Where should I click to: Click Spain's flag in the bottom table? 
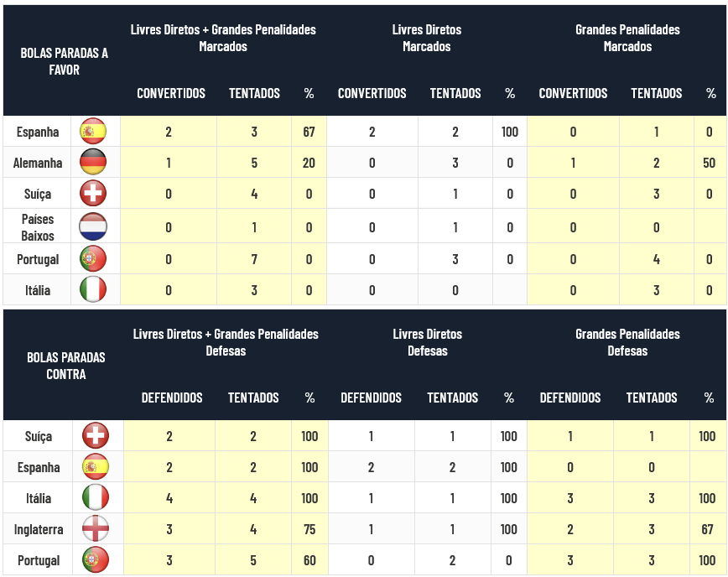point(96,466)
